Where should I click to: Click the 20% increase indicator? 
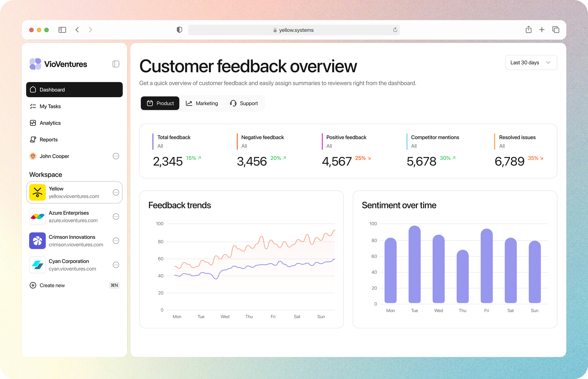click(278, 158)
